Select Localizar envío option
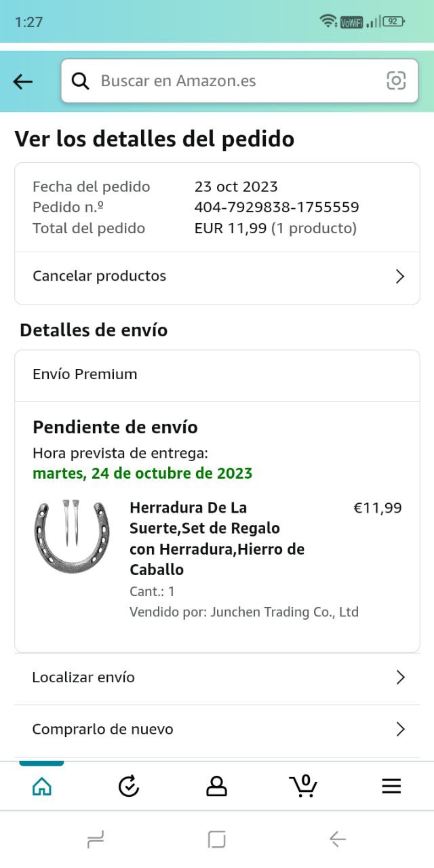 pyautogui.click(x=83, y=677)
